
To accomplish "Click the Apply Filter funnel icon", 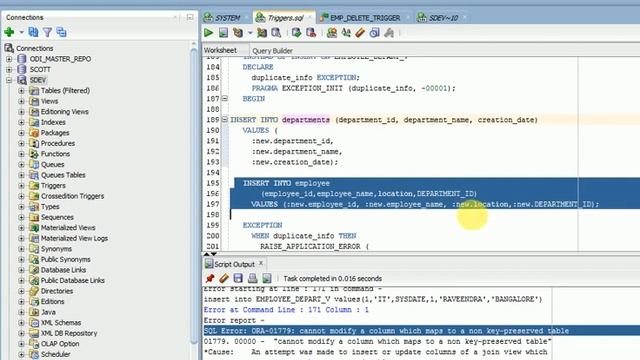I will pos(47,32).
